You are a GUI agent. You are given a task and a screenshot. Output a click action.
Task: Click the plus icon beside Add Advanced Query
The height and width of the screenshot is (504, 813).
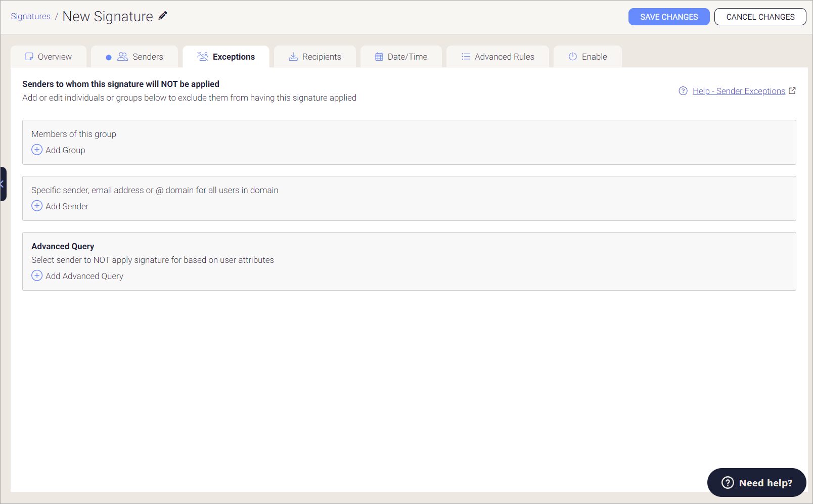tap(36, 276)
